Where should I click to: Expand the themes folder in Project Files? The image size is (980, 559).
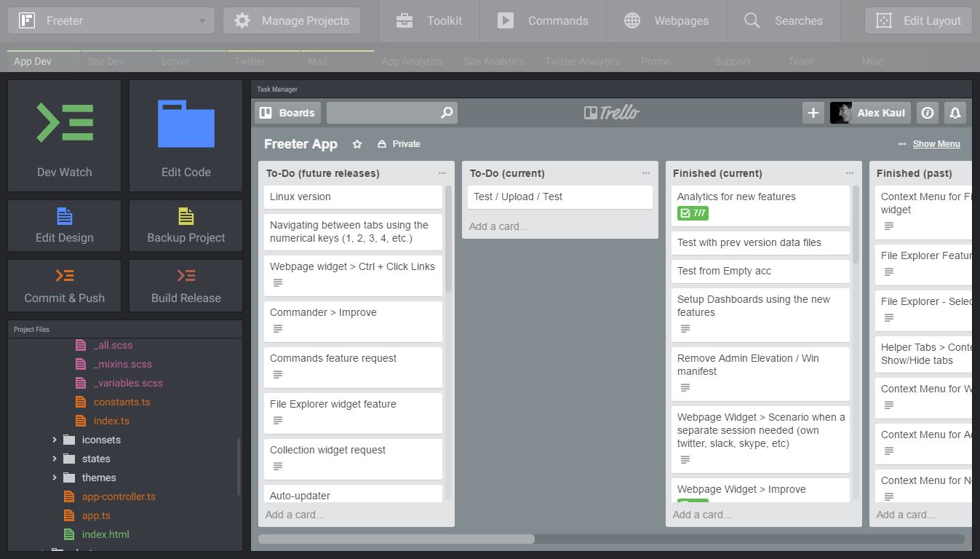click(55, 477)
